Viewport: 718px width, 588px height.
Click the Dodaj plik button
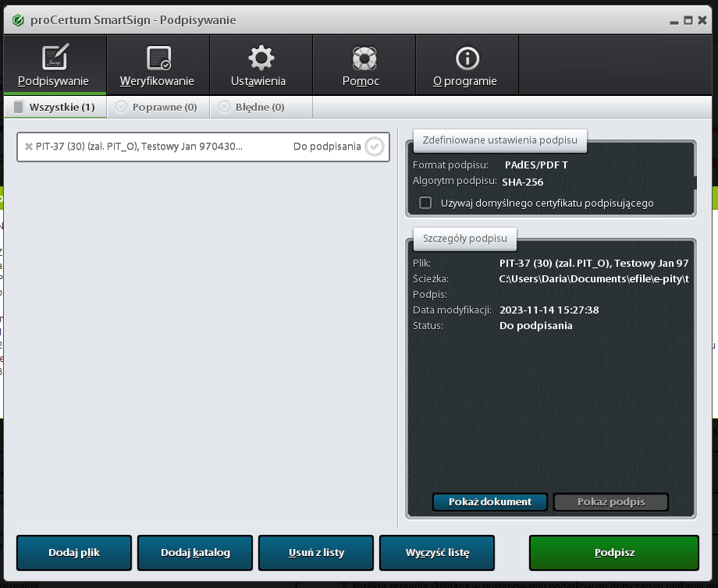tap(73, 553)
